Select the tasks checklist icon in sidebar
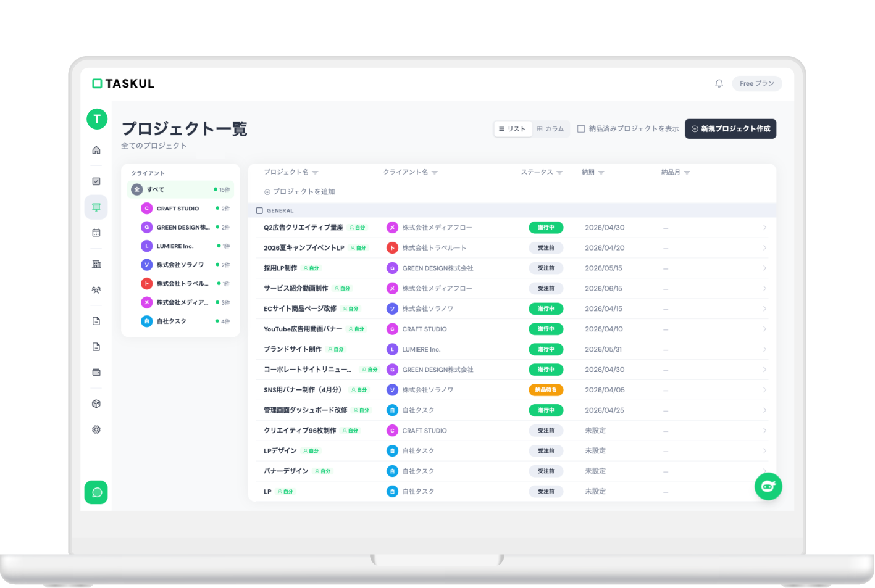 (x=96, y=181)
